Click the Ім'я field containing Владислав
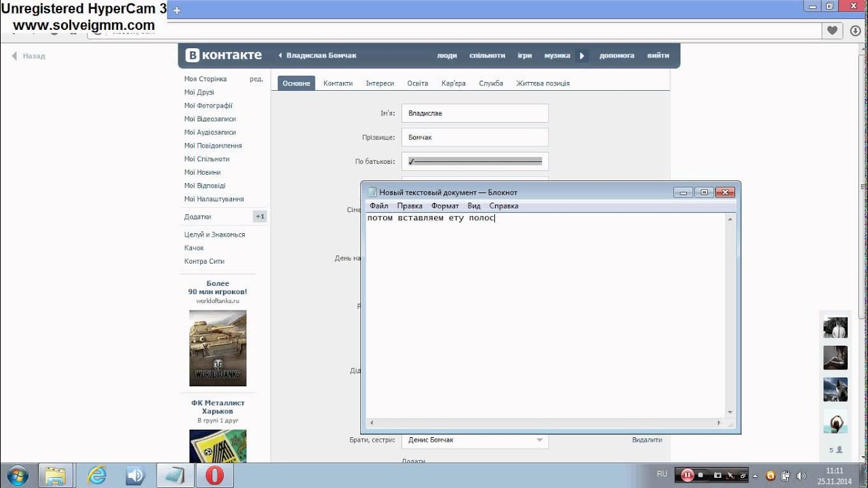 point(475,113)
